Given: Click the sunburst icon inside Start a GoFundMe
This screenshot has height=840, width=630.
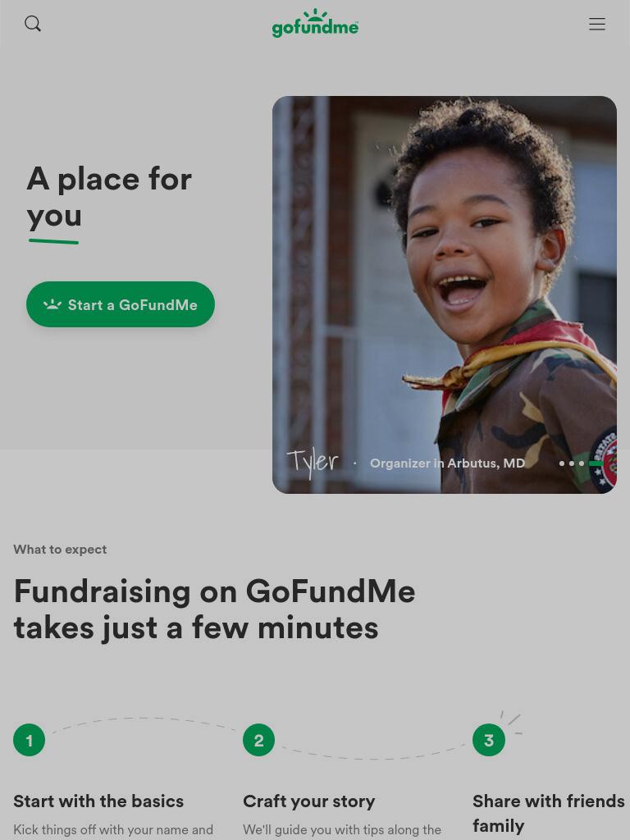Looking at the screenshot, I should coord(52,304).
